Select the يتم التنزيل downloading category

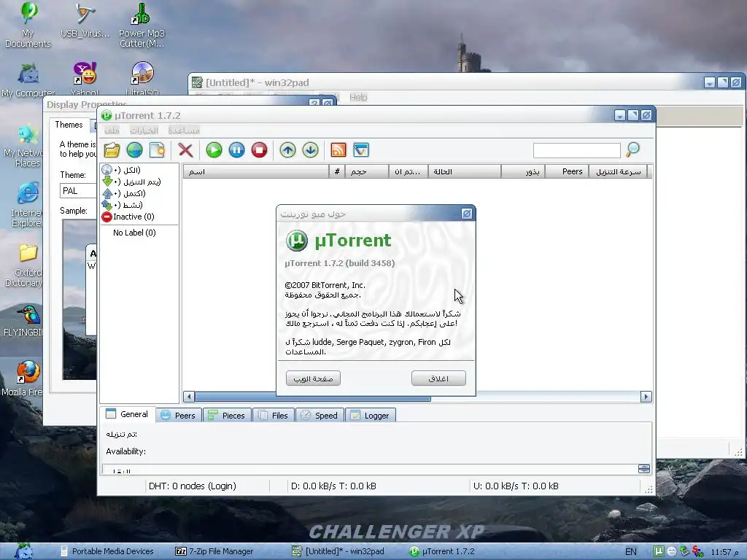click(131, 182)
